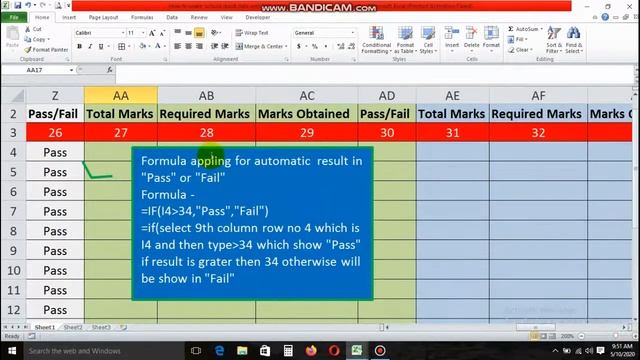
Task: Expand Merge & Center dropdown arrow
Action: pos(286,47)
